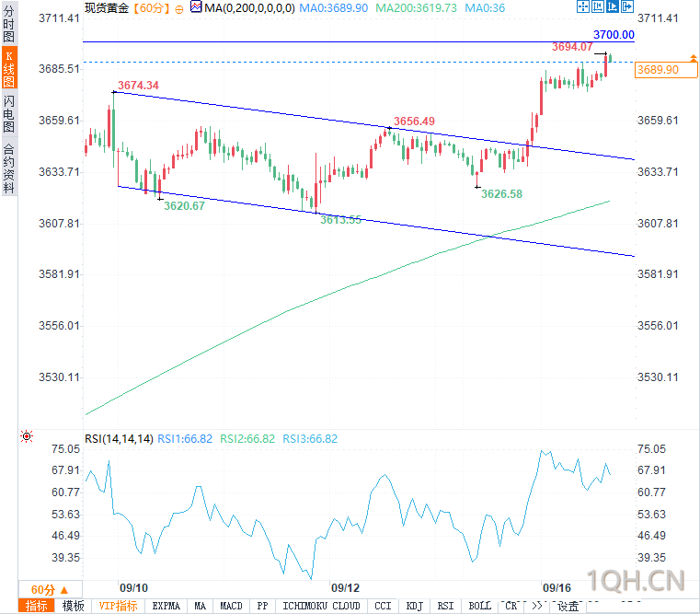Click the export chart icon

[626, 6]
